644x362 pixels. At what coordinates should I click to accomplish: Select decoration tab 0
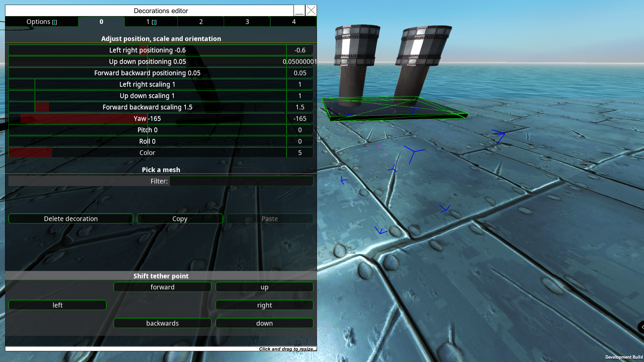click(101, 22)
